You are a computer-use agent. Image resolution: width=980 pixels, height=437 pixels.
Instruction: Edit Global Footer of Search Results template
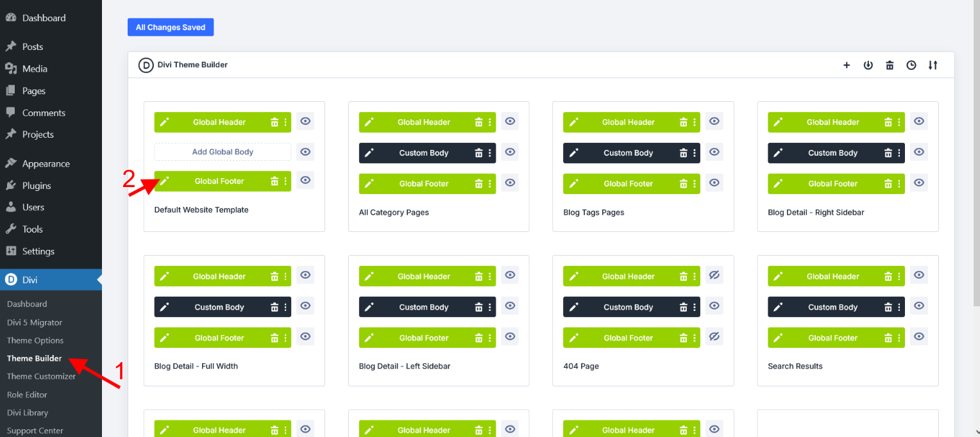click(778, 338)
